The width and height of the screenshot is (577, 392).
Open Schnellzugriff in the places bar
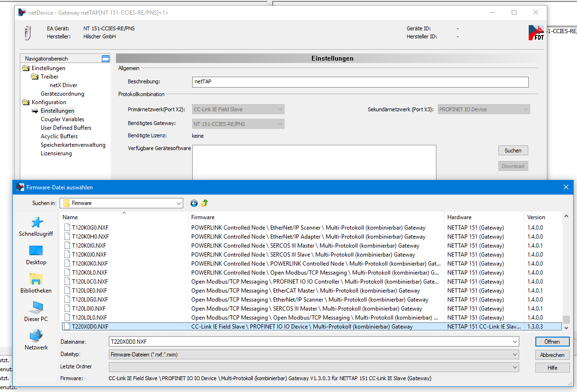[x=36, y=227]
